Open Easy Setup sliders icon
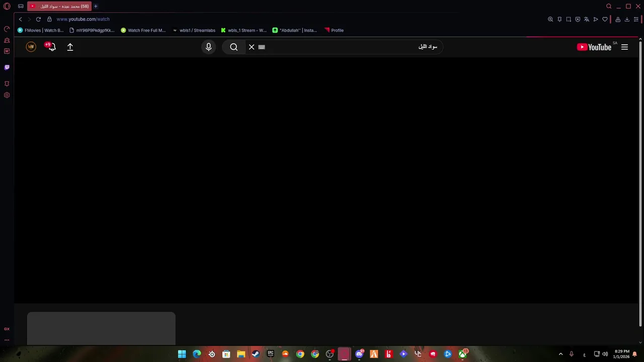Screen dimensions: 644x362 (x=636, y=19)
